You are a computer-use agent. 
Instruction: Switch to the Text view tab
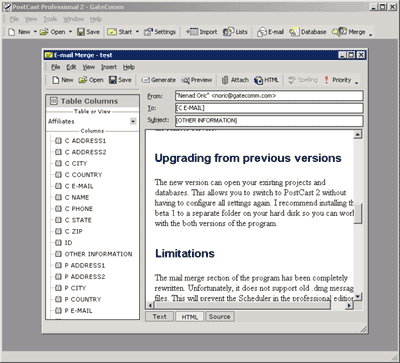coord(160,317)
